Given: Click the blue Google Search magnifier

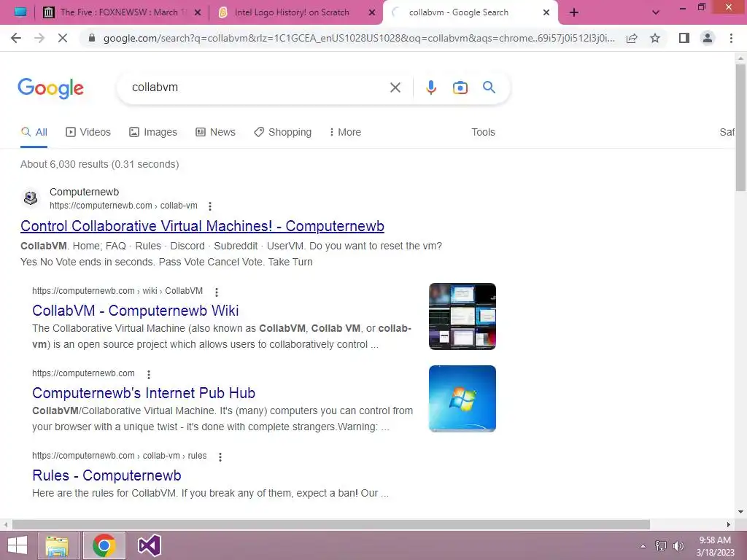Looking at the screenshot, I should (489, 87).
